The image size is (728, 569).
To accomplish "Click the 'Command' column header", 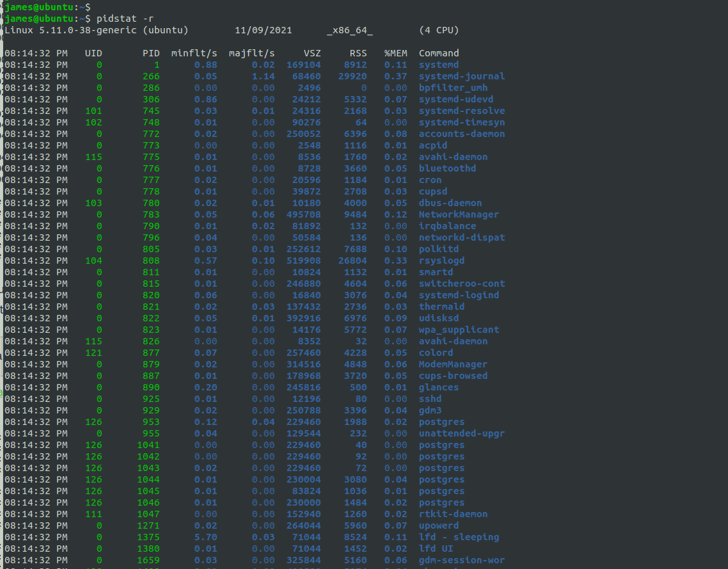I will [439, 53].
